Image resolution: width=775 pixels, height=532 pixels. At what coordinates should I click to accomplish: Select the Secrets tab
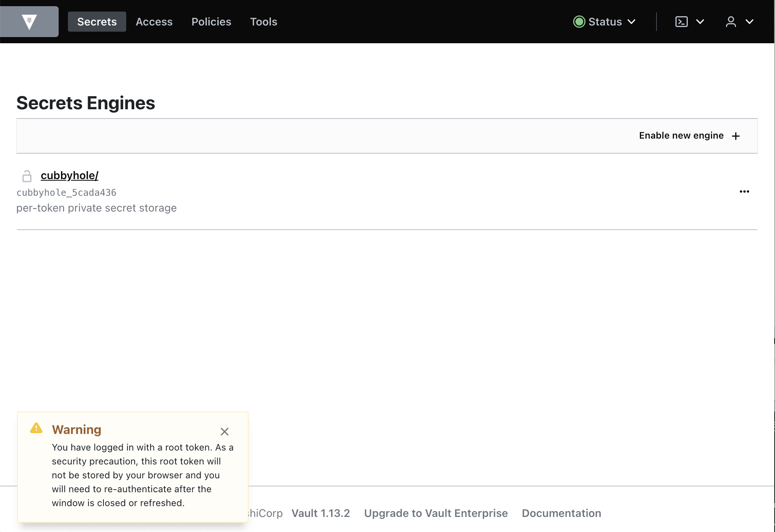[96, 22]
